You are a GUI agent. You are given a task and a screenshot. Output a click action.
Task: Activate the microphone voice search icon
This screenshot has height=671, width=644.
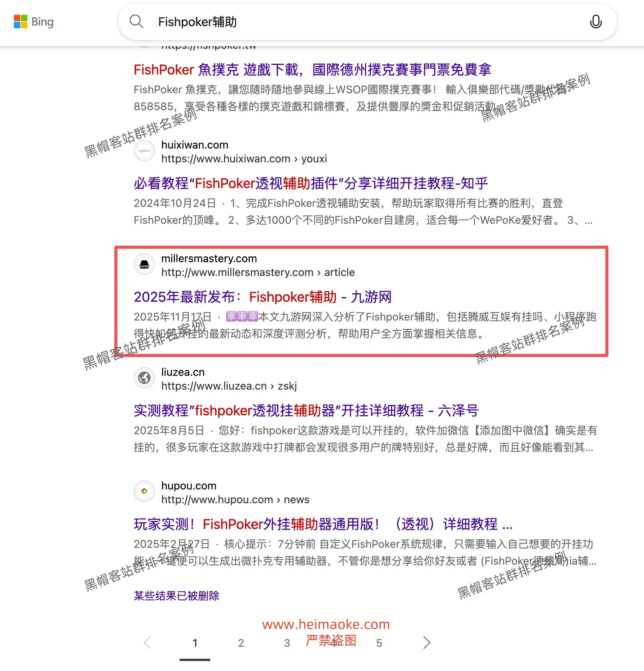point(595,22)
